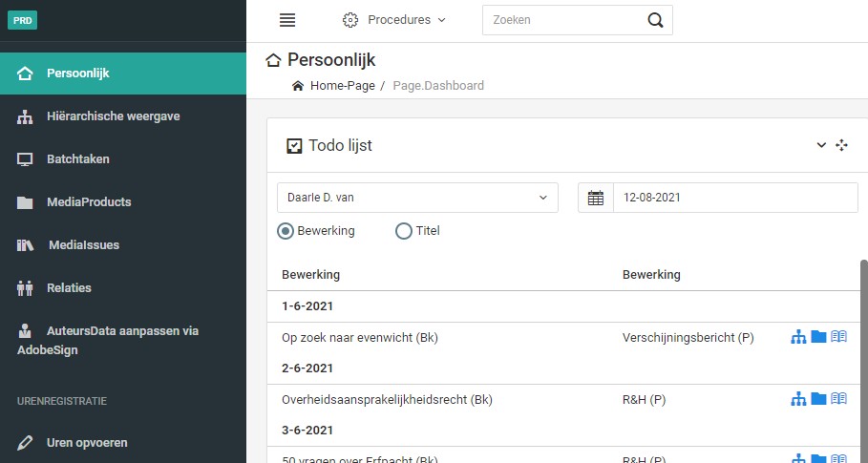Click the calendar icon beside the date

(596, 199)
